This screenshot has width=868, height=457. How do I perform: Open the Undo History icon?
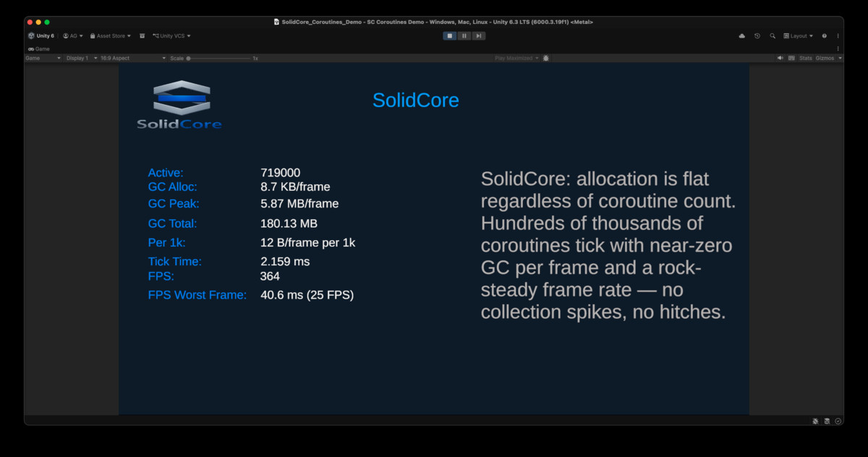tap(757, 35)
